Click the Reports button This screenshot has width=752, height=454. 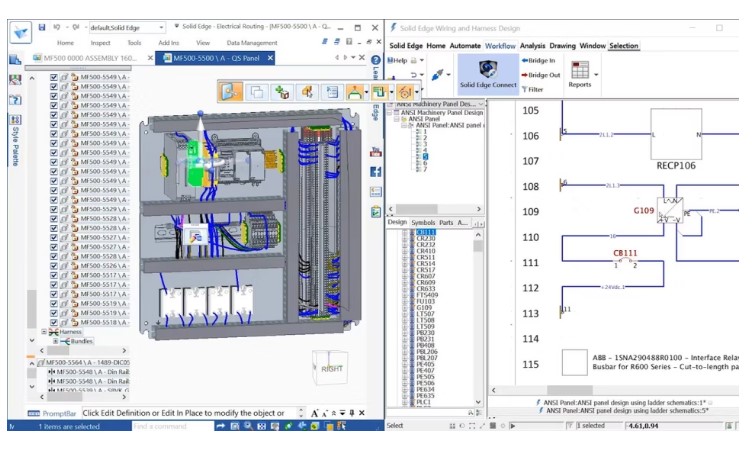click(579, 74)
